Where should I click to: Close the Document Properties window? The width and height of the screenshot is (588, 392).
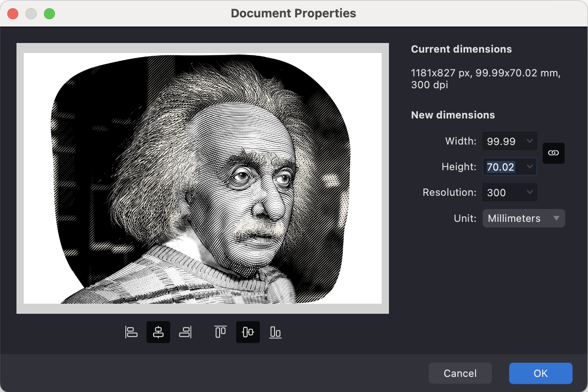[13, 14]
